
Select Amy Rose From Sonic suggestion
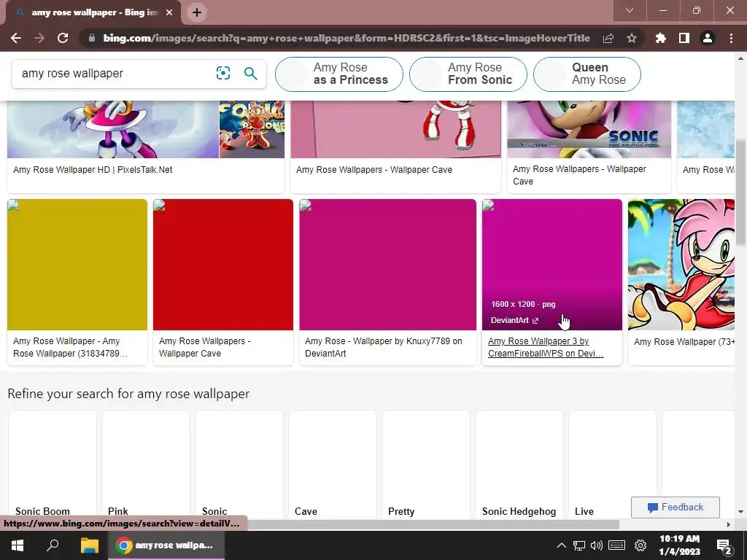[468, 74]
